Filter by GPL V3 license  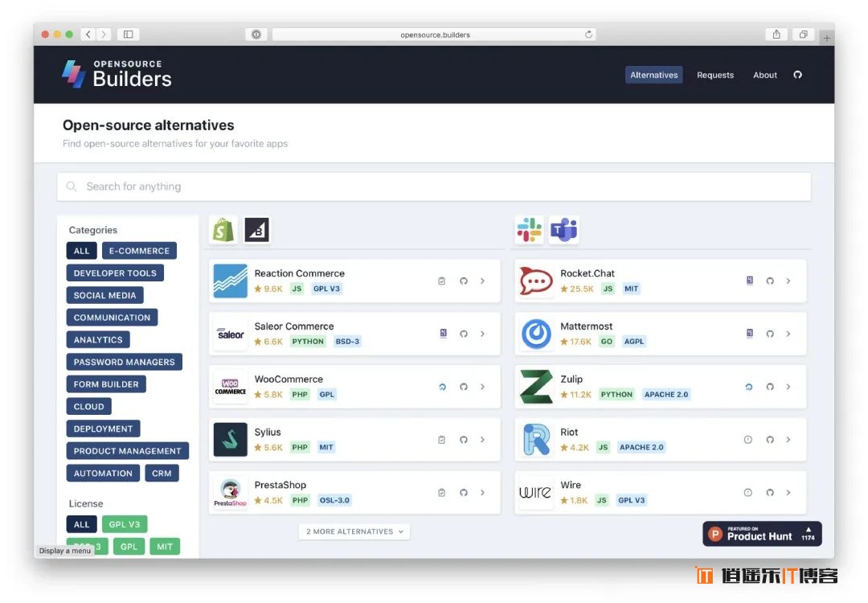pos(125,524)
